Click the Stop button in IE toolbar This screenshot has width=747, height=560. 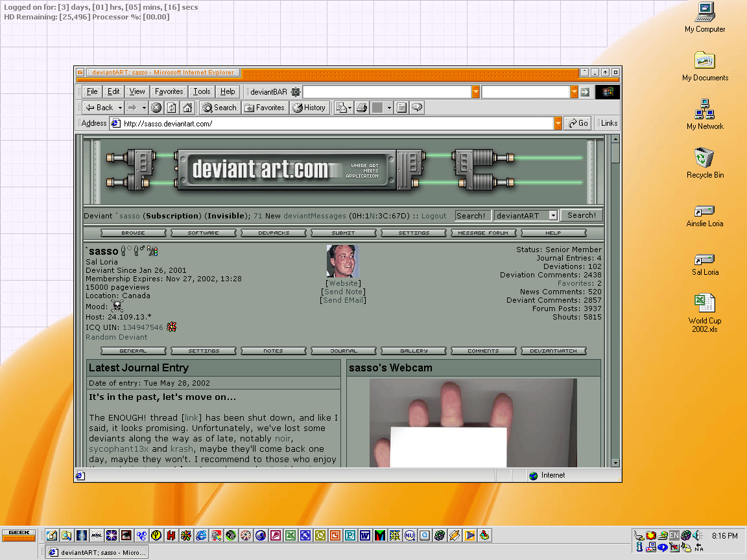click(156, 108)
